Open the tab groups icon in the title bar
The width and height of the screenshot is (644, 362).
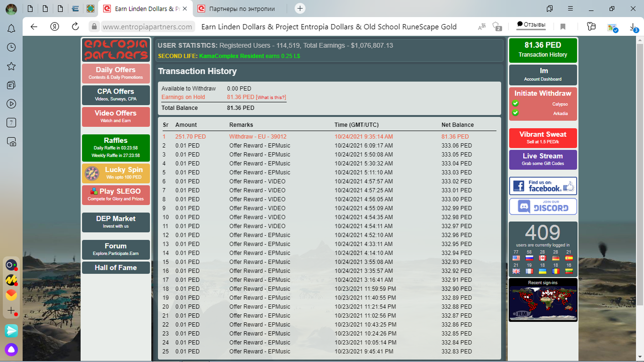550,9
